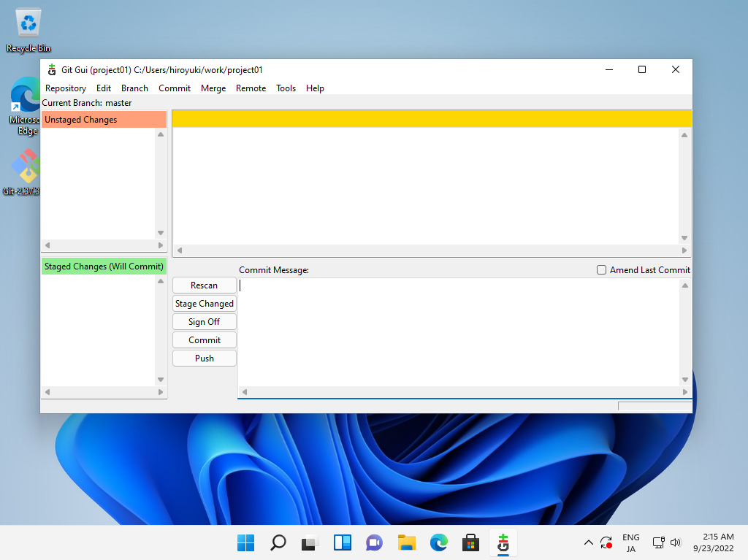Click the Rescan button
748x560 pixels.
coord(204,285)
